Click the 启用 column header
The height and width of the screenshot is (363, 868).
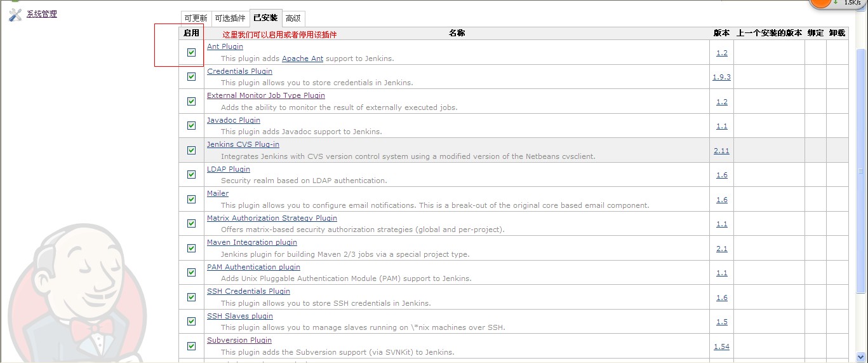[x=191, y=33]
